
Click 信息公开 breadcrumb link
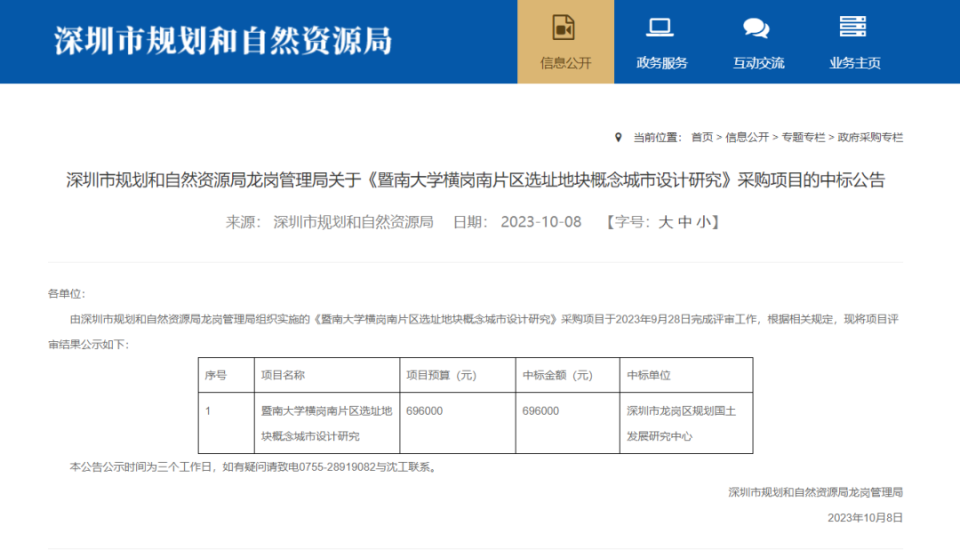747,137
